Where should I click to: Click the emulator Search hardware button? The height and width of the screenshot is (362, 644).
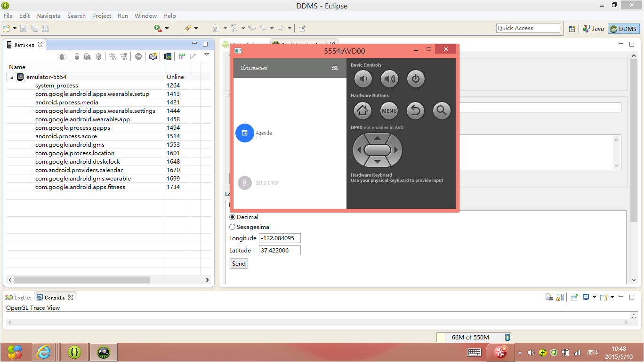(x=442, y=111)
